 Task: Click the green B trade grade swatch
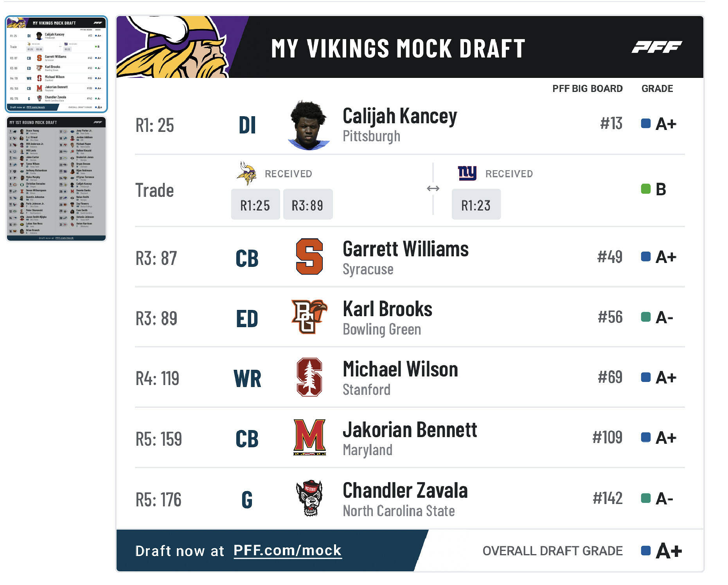[x=645, y=189]
